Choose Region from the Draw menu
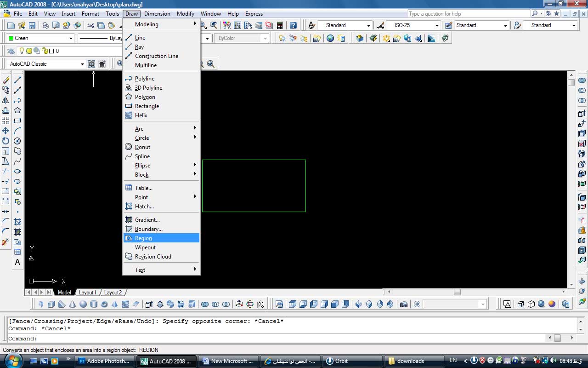588x368 pixels. click(x=143, y=238)
